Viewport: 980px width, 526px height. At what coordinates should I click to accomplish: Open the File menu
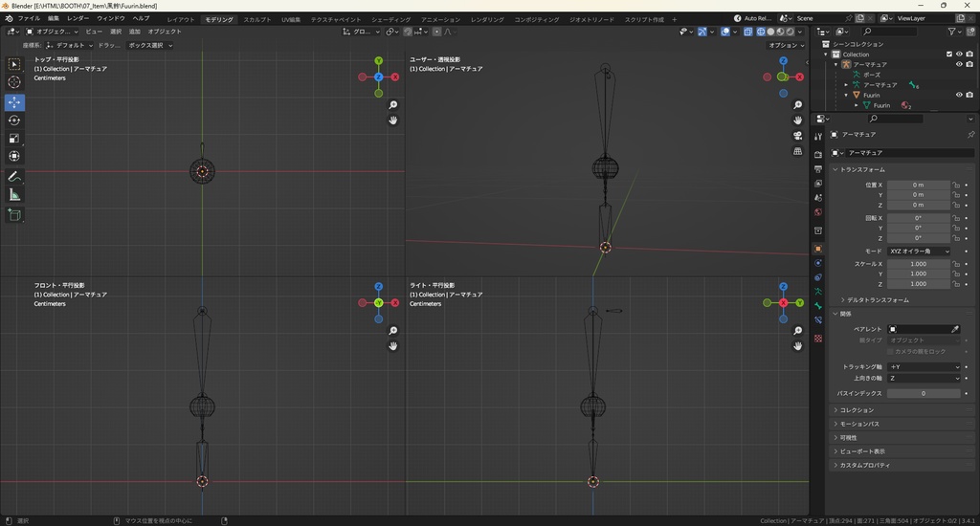pyautogui.click(x=29, y=19)
